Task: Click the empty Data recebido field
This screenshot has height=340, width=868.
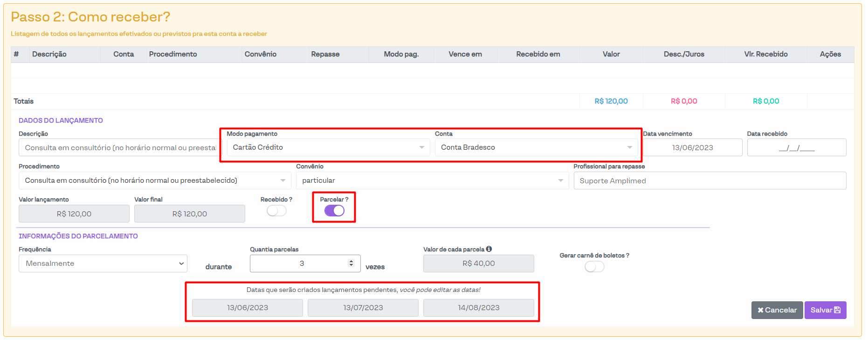Action: click(796, 148)
